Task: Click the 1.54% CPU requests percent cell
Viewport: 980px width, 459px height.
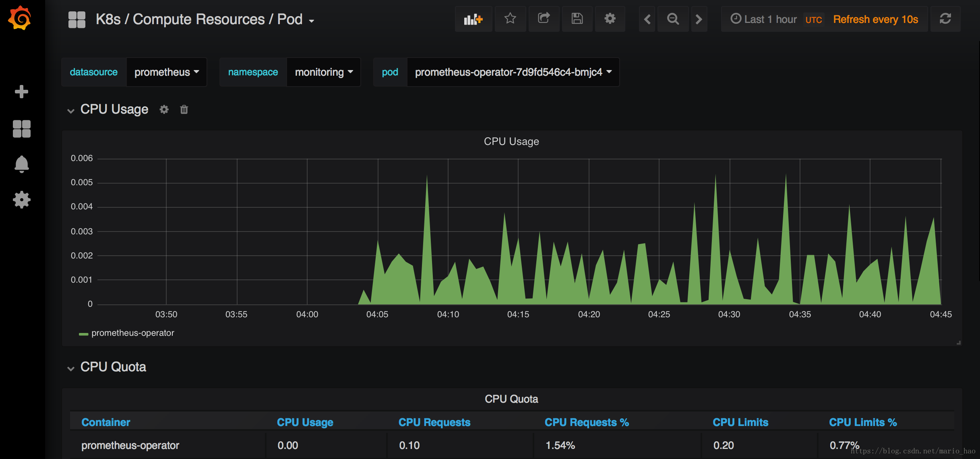Action: pyautogui.click(x=617, y=445)
